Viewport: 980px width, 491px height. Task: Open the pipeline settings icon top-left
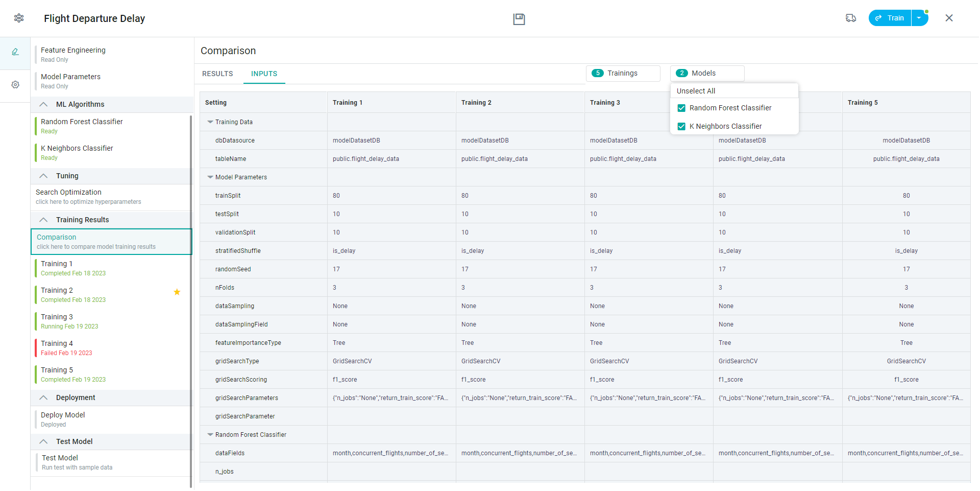pos(19,18)
